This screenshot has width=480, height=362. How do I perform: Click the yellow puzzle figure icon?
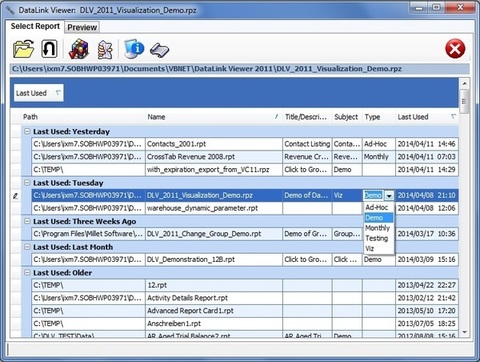coord(105,49)
